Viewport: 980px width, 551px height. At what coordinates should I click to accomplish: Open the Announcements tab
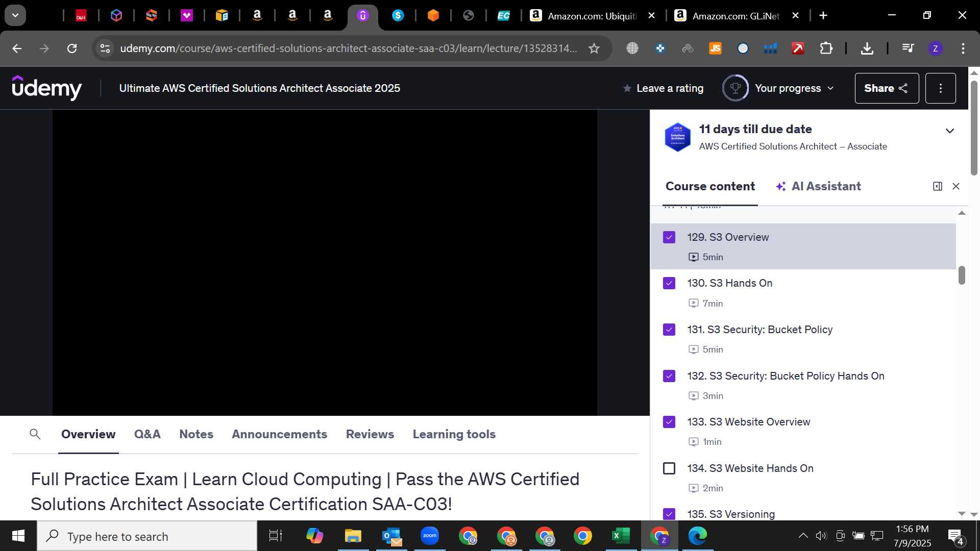pos(279,434)
